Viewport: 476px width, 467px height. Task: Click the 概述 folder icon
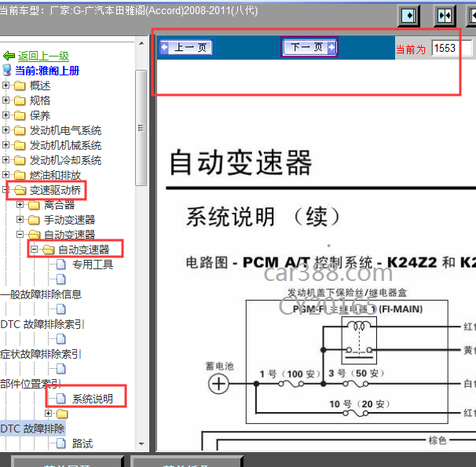tap(20, 86)
